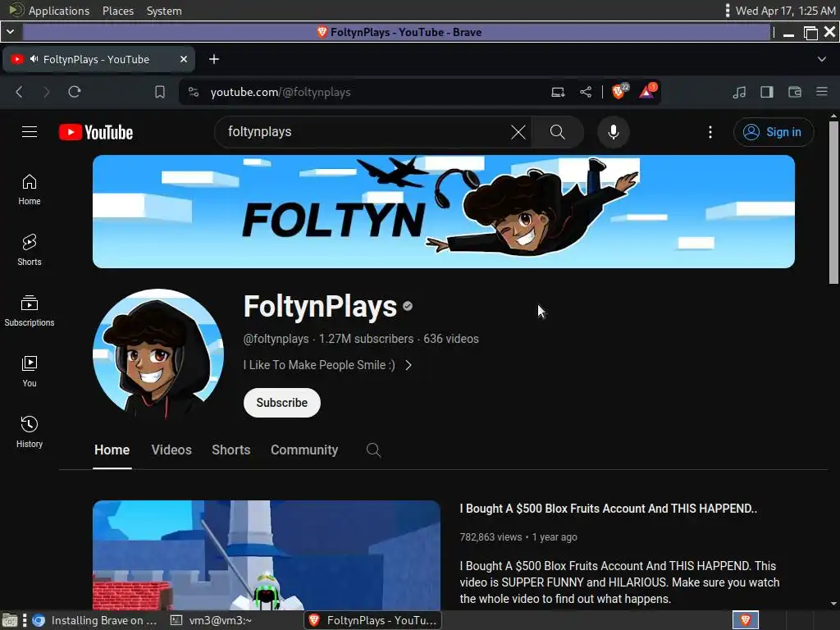
Task: Open the $500 Blox Fruits video title
Action: 608,509
